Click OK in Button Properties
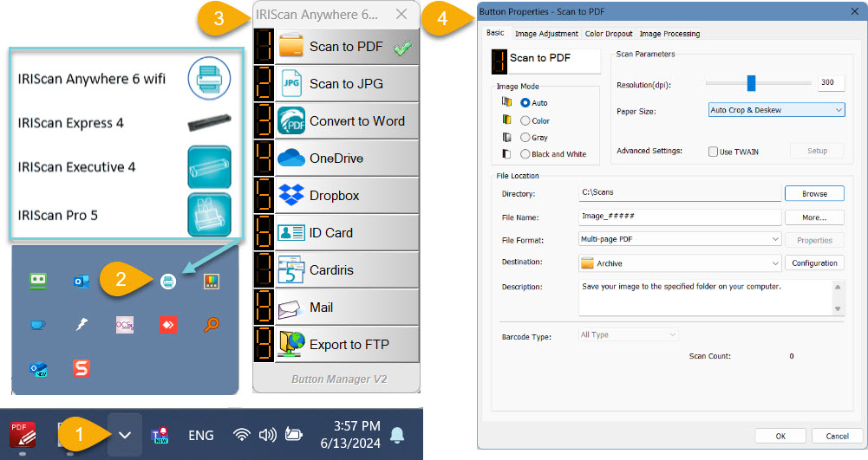 click(x=780, y=436)
